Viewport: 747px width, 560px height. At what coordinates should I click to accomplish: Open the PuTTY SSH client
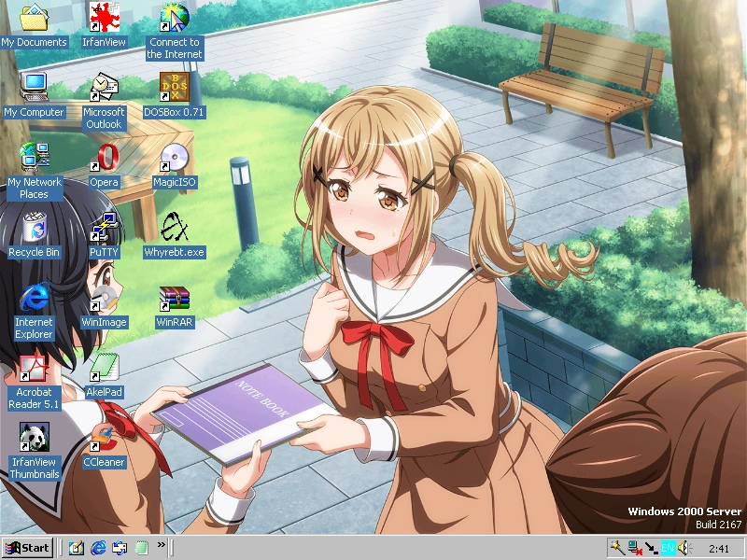point(106,228)
